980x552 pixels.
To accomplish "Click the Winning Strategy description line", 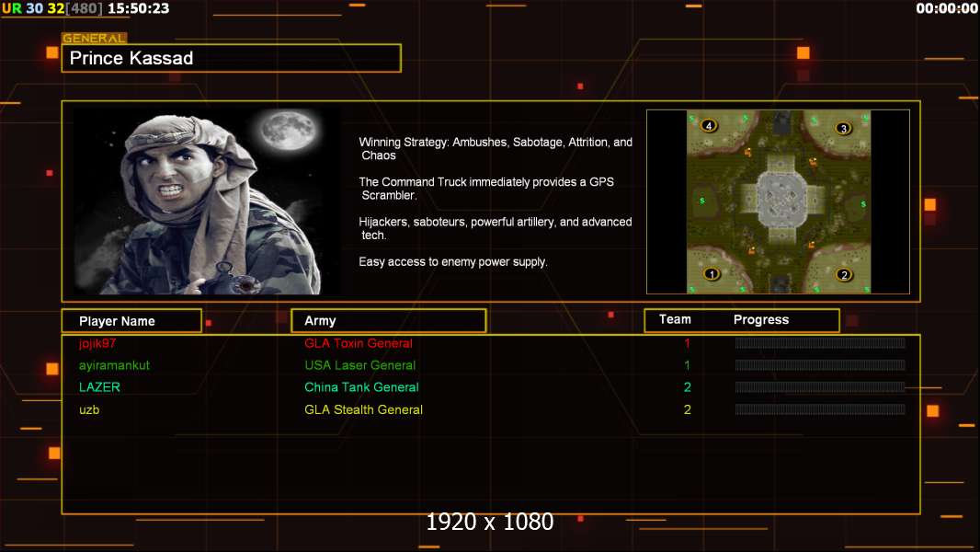I will [496, 149].
